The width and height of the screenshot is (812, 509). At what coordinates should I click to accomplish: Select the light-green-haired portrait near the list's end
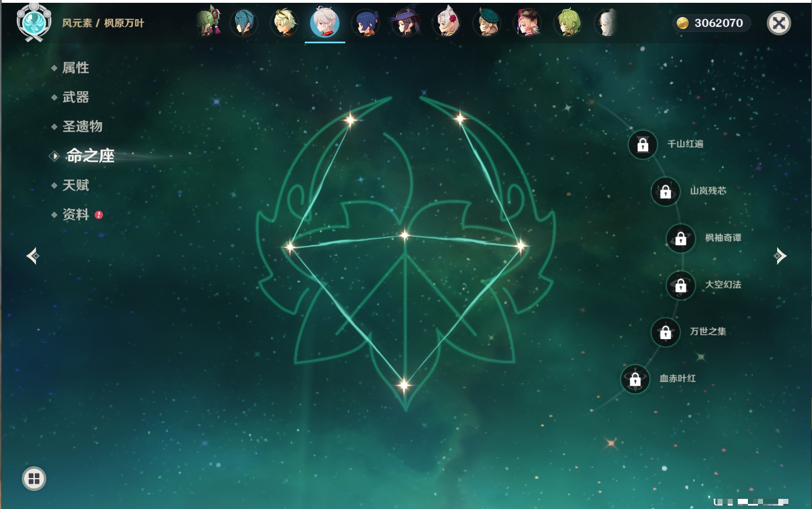tap(568, 23)
